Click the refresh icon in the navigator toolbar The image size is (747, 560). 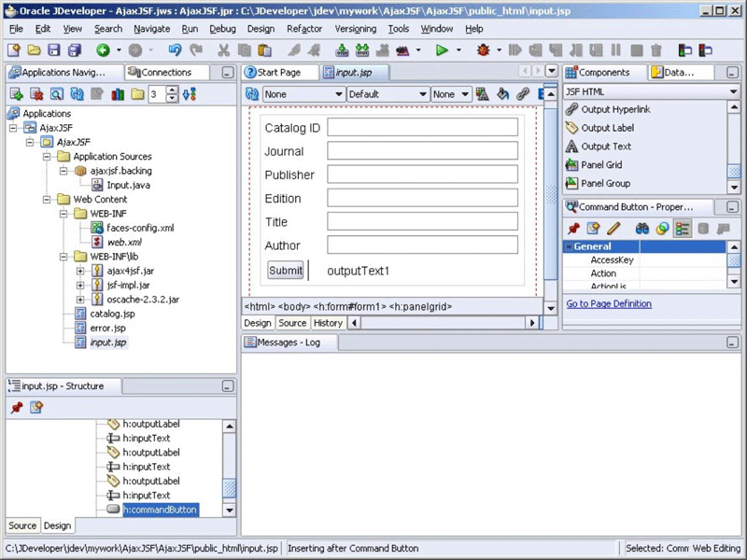pyautogui.click(x=77, y=94)
